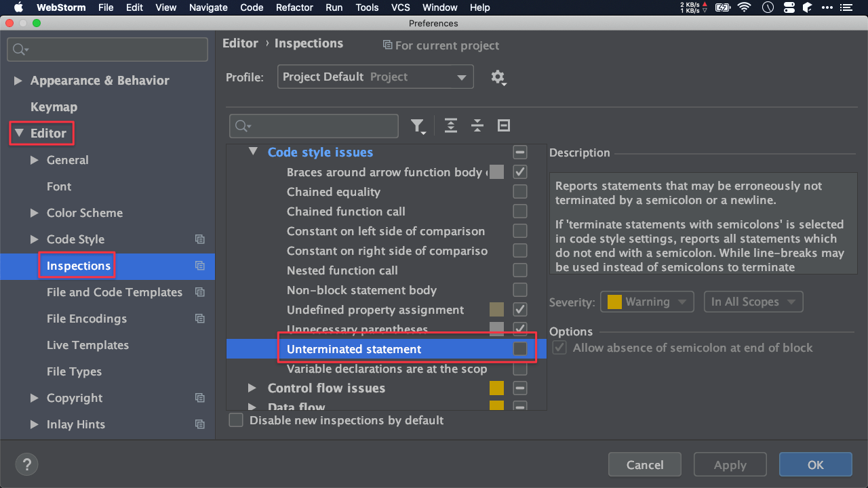The height and width of the screenshot is (488, 868).
Task: Click the gear icon next to Profile
Action: (x=498, y=77)
